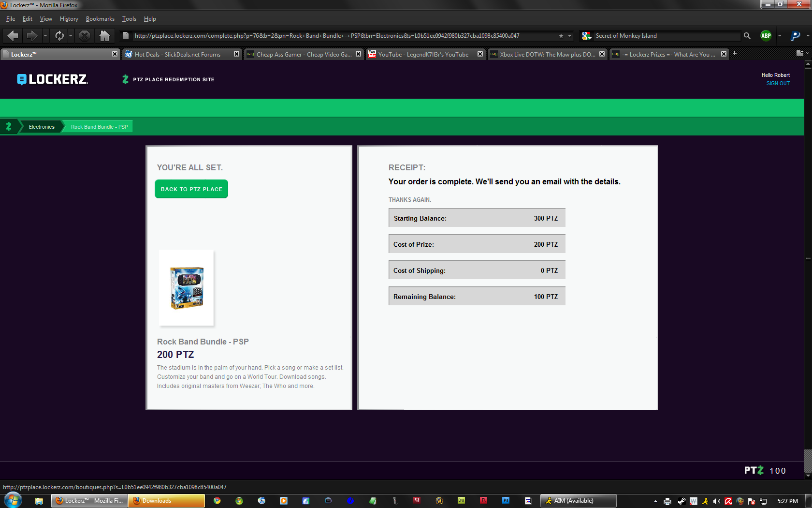Screen dimensions: 812x508
Task: Click the volume speaker tray icon
Action: coord(717,501)
